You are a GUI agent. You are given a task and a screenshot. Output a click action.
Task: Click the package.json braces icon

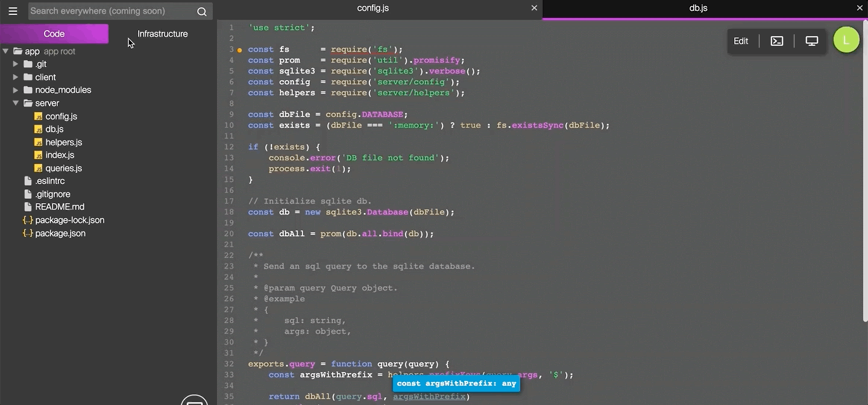[27, 233]
